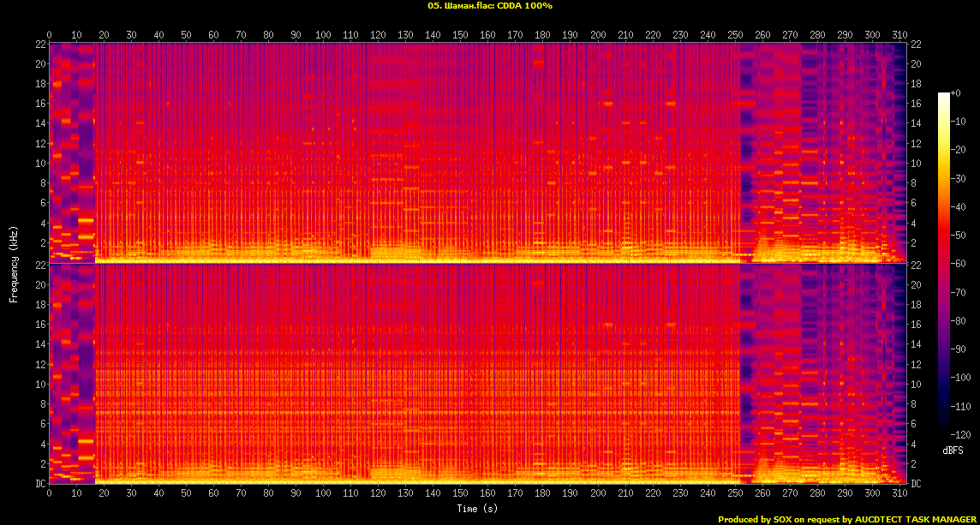This screenshot has height=525, width=980.
Task: Click the -90 label on the dBFS scale
Action: click(963, 350)
